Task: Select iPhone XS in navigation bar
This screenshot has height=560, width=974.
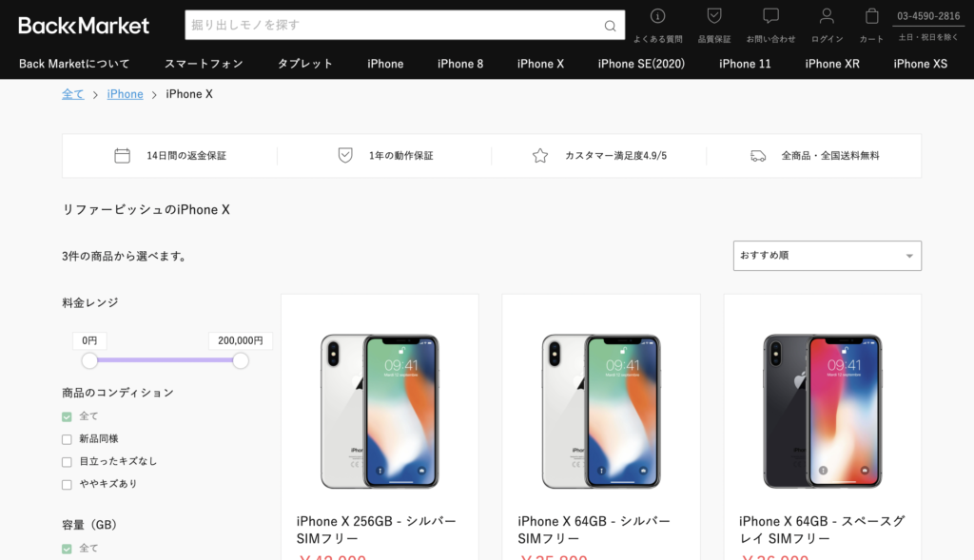Action: [921, 64]
